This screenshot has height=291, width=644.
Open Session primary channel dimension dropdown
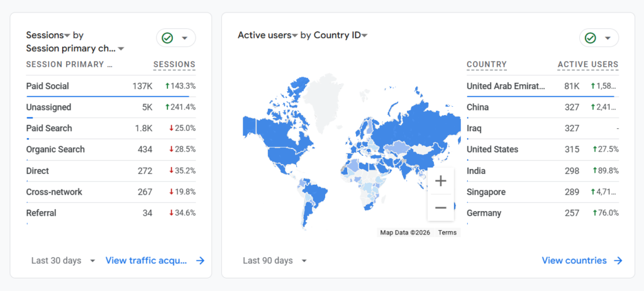[121, 49]
